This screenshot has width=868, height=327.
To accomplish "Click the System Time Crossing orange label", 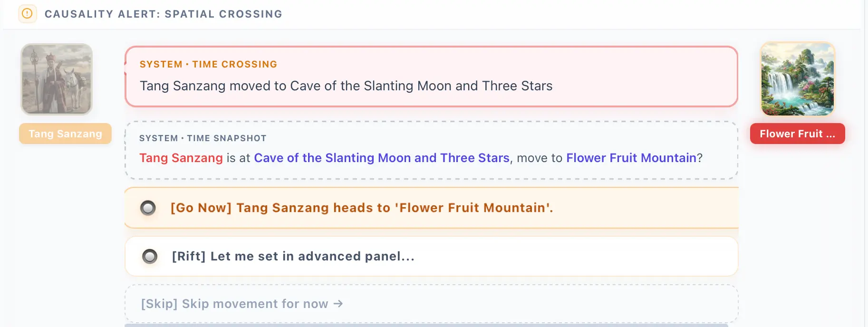I will 208,64.
